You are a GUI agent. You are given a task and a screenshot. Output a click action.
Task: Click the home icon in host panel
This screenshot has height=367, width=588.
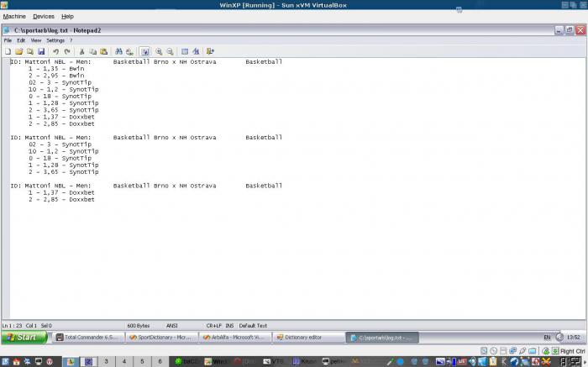point(16,362)
